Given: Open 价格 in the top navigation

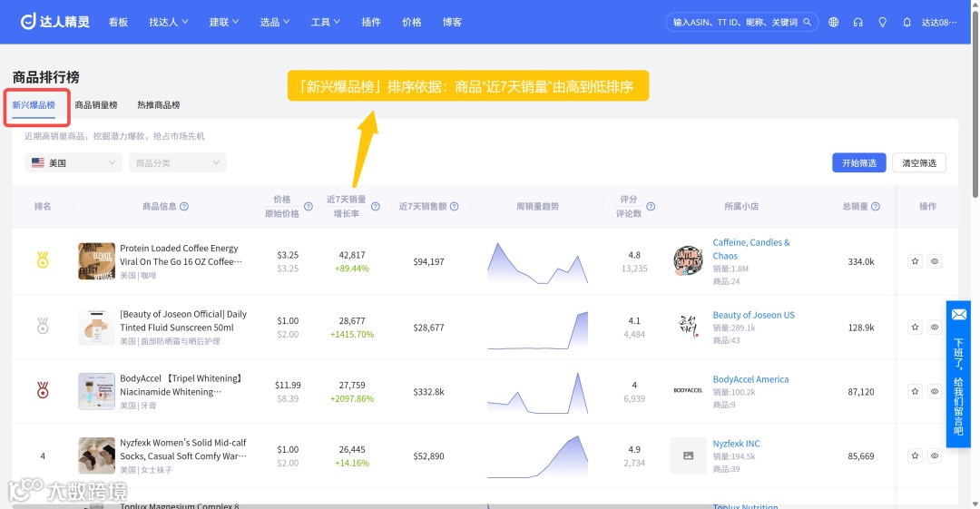Looking at the screenshot, I should tap(411, 22).
